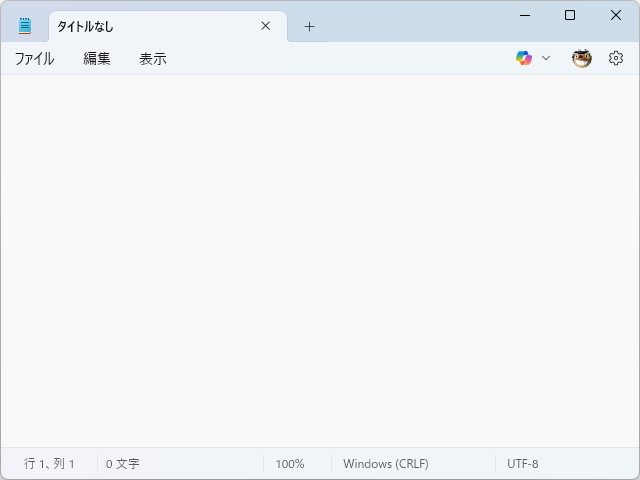Add a new tab with plus button
The height and width of the screenshot is (480, 640).
click(x=309, y=27)
